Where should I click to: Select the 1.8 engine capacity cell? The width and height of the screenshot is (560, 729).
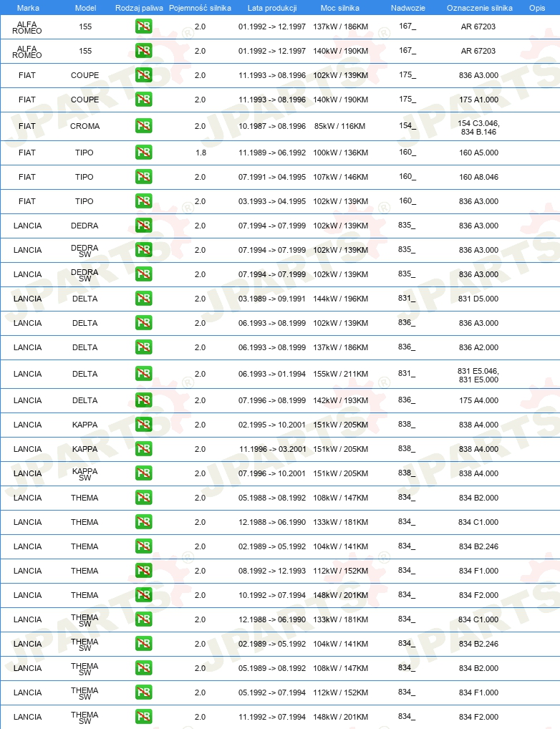[x=201, y=153]
